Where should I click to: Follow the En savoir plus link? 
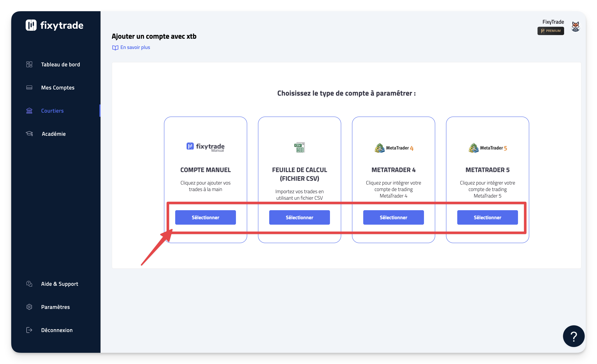(135, 48)
